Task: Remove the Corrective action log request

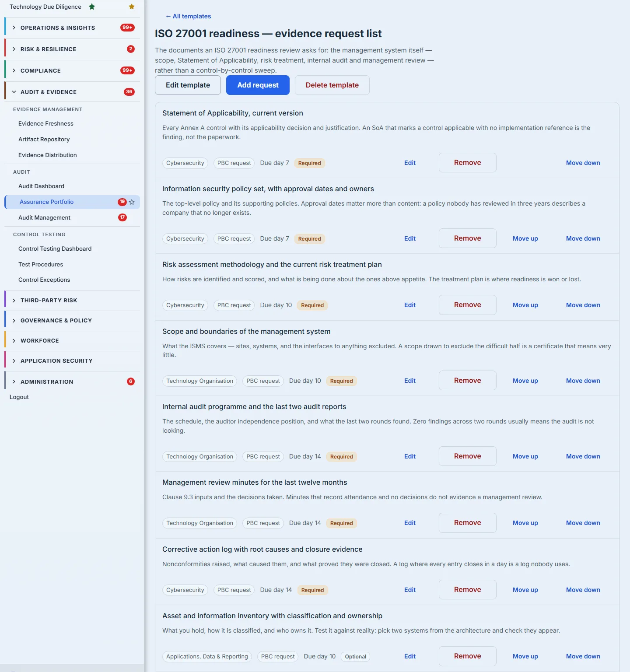Action: [x=467, y=590]
